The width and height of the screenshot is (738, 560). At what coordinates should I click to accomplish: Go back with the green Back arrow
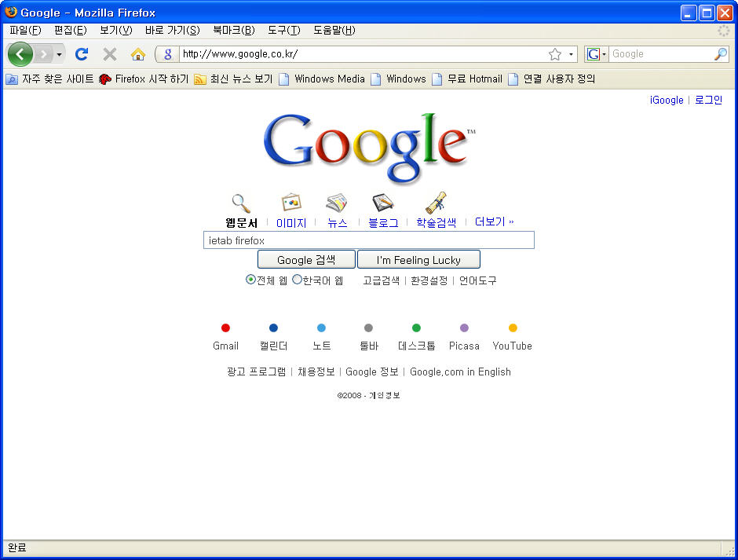20,54
